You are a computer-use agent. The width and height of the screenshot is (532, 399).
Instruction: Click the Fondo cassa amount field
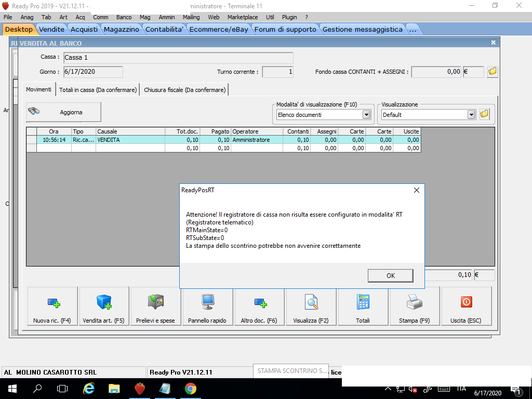tap(436, 72)
